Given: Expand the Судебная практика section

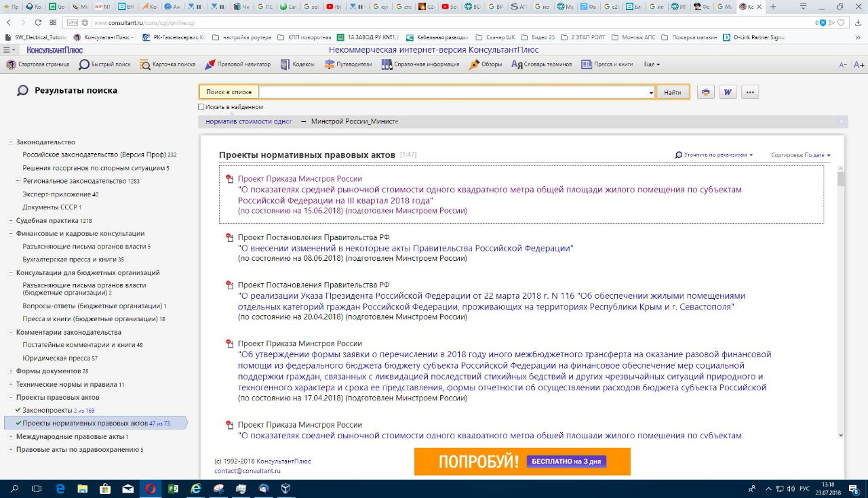Looking at the screenshot, I should point(11,221).
